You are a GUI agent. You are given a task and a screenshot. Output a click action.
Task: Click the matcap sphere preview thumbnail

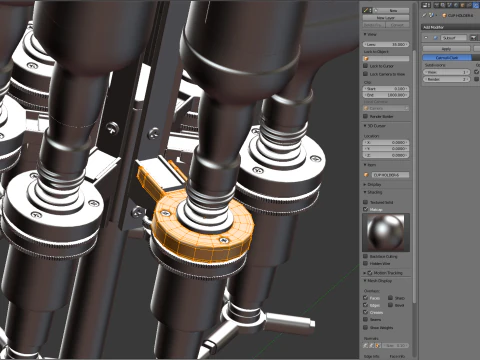pyautogui.click(x=386, y=233)
